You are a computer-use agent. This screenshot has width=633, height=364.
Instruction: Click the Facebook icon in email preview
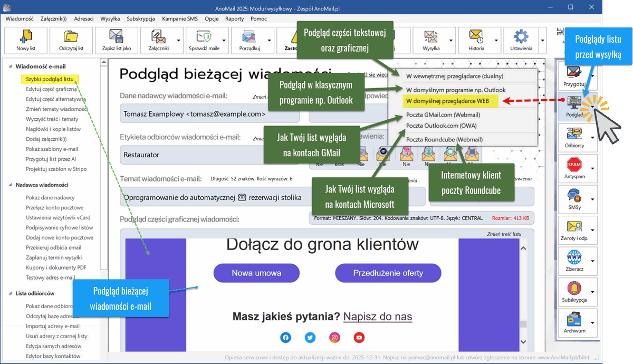click(x=285, y=337)
